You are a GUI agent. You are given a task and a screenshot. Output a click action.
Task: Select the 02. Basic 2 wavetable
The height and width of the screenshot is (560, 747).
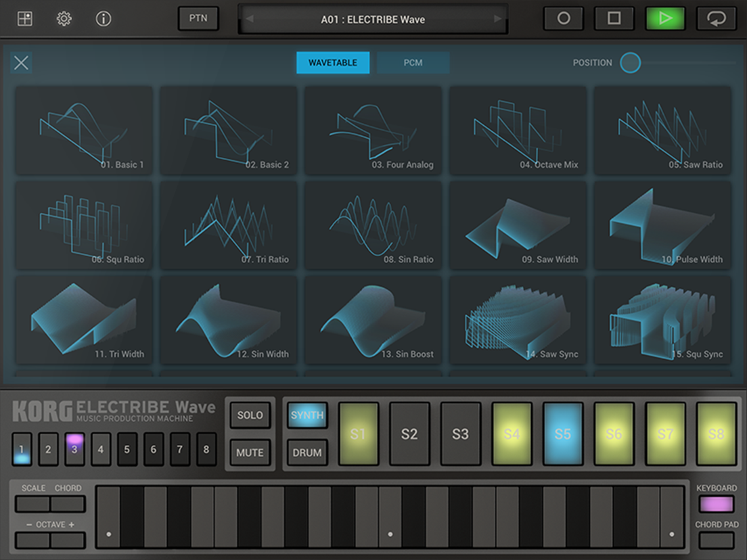(x=229, y=131)
